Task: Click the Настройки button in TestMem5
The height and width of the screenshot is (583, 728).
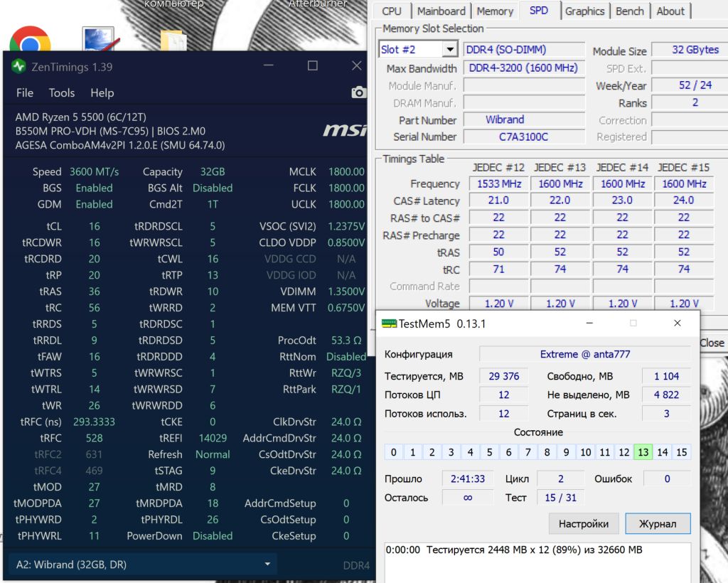Action: tap(584, 523)
